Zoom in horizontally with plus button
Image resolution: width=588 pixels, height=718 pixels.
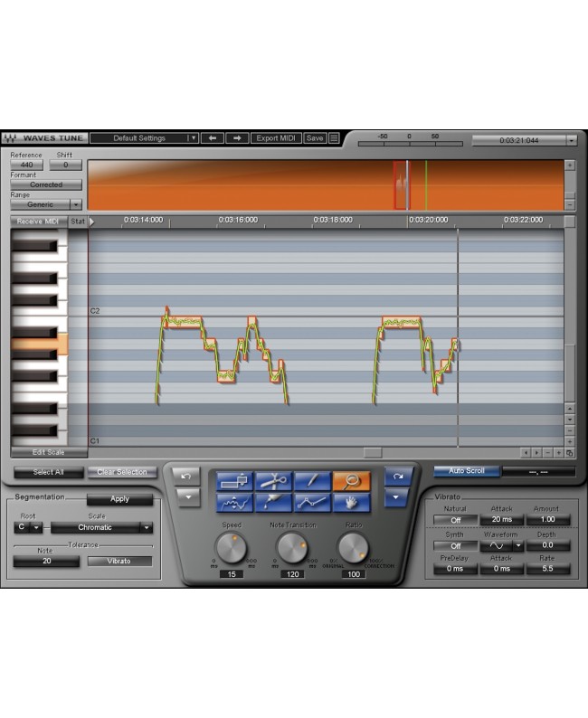click(x=559, y=452)
